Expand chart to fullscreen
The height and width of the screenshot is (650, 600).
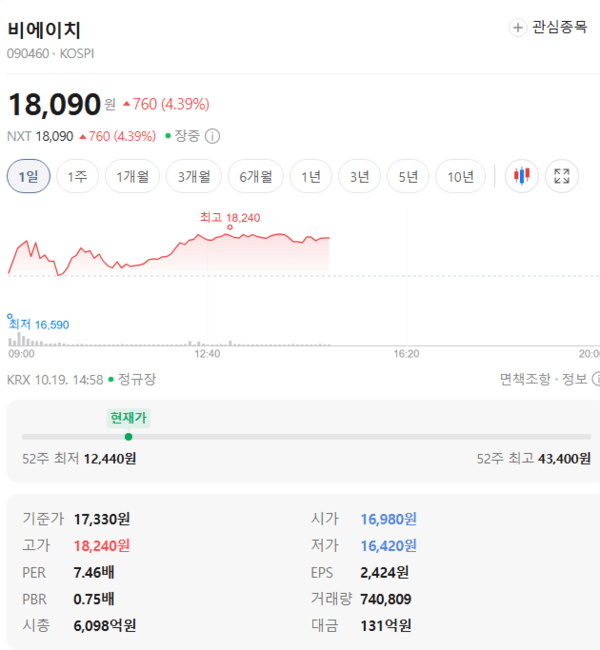(x=561, y=176)
